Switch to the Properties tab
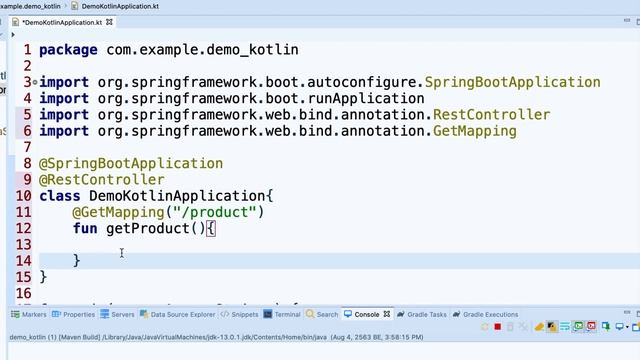The image size is (640, 360). pos(73,314)
